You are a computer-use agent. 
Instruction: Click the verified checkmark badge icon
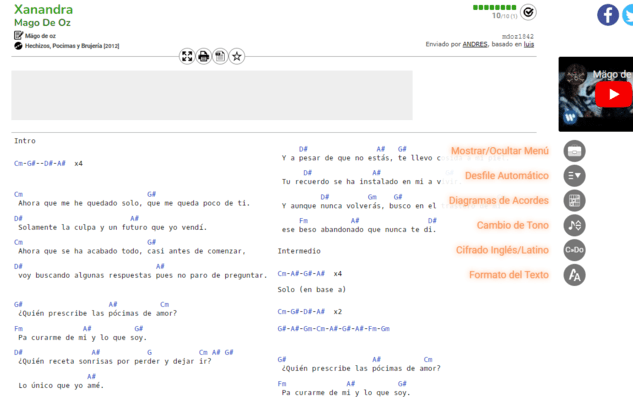coord(528,12)
